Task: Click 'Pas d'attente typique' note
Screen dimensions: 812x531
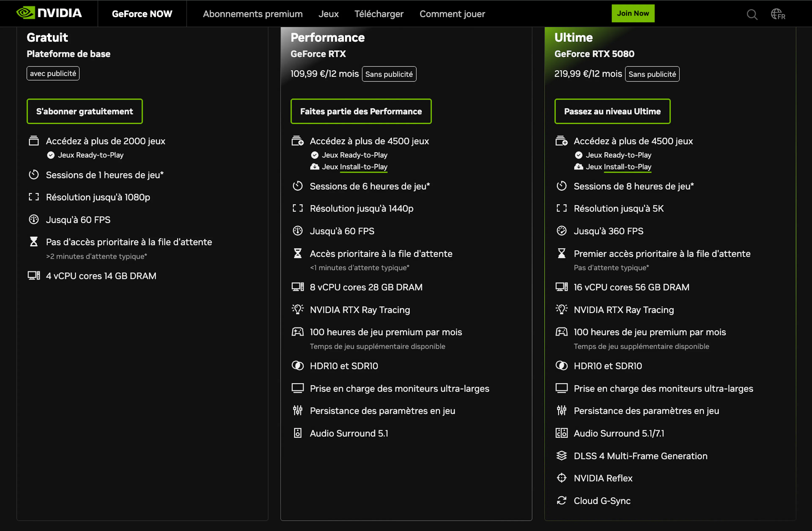Action: point(611,268)
